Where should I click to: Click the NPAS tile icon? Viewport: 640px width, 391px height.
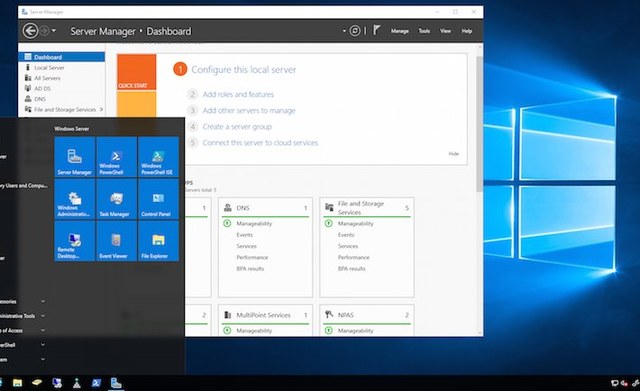click(329, 314)
